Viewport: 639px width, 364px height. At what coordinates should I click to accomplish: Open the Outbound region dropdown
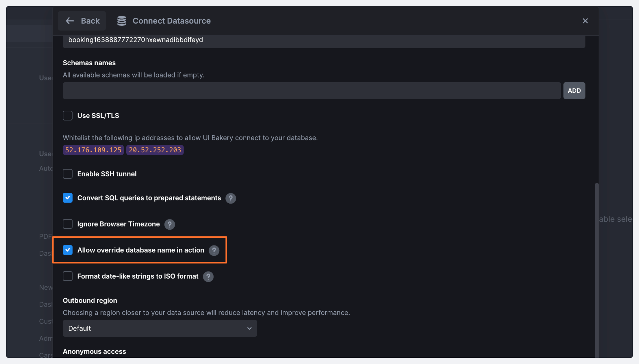tap(159, 328)
